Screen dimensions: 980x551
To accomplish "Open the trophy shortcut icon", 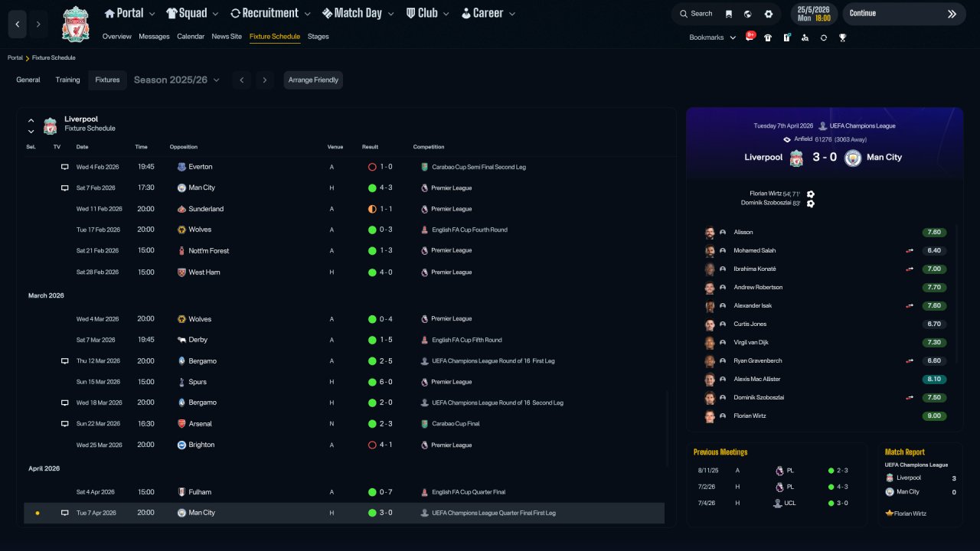I will pyautogui.click(x=842, y=37).
